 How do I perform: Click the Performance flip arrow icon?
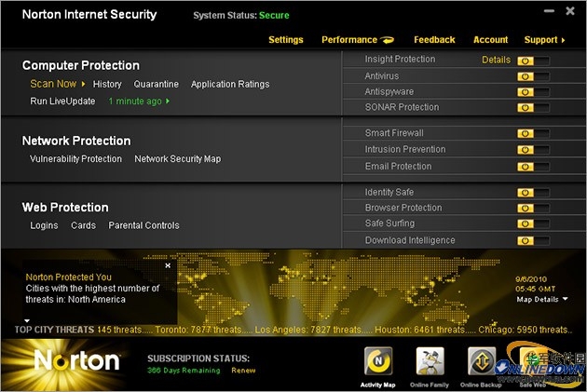point(387,40)
